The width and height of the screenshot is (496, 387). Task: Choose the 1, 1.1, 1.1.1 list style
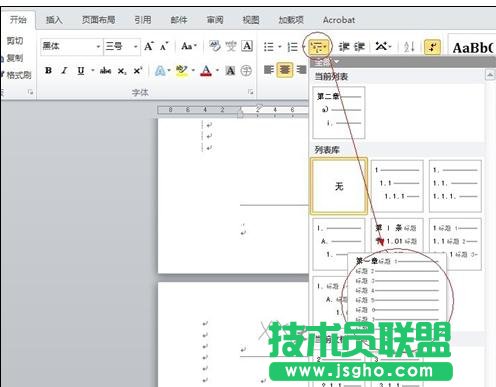(397, 186)
